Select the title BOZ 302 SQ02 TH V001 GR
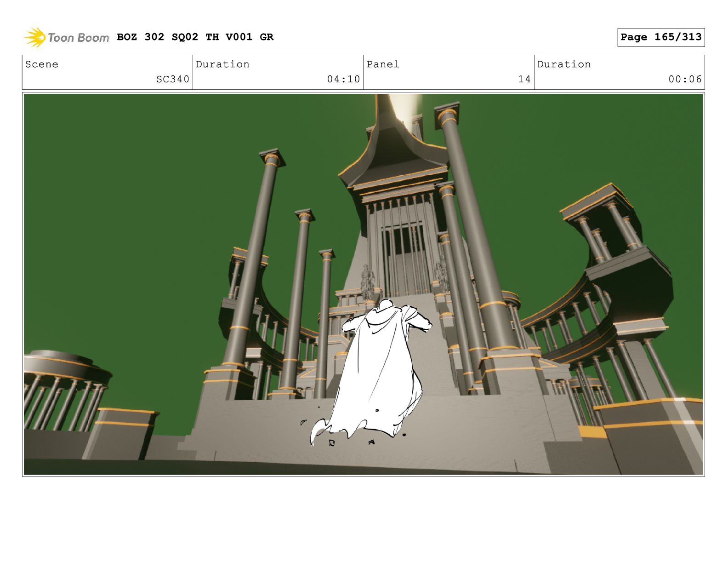The width and height of the screenshot is (728, 563). pos(195,37)
